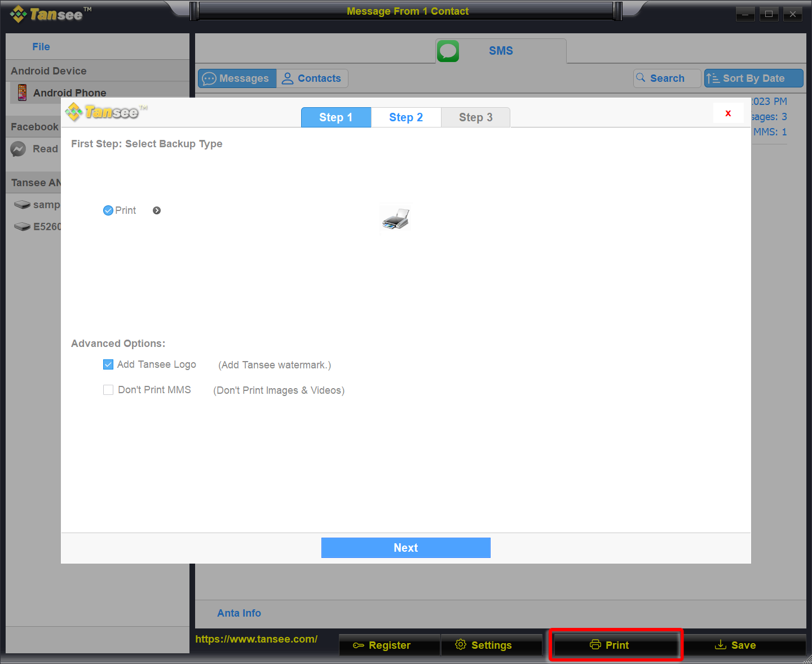Click the Tansee logo in the title bar

tap(50, 14)
